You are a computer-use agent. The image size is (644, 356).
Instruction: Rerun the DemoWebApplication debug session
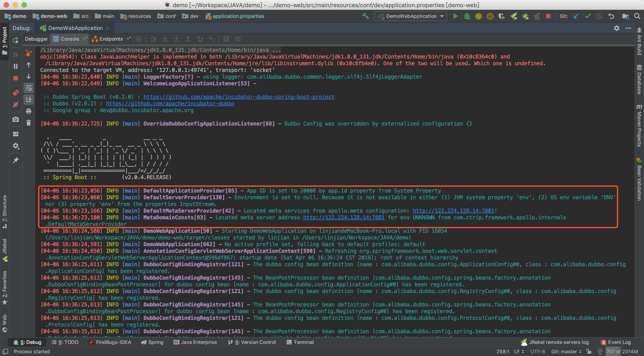[15, 40]
